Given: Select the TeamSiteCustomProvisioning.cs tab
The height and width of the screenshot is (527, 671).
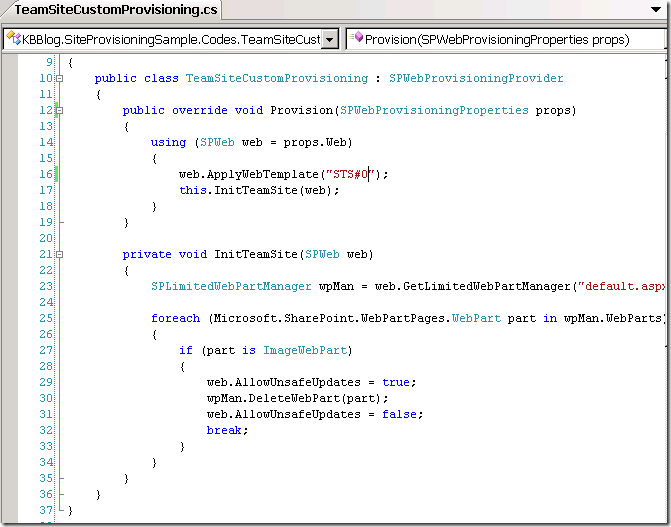Looking at the screenshot, I should click(x=116, y=10).
